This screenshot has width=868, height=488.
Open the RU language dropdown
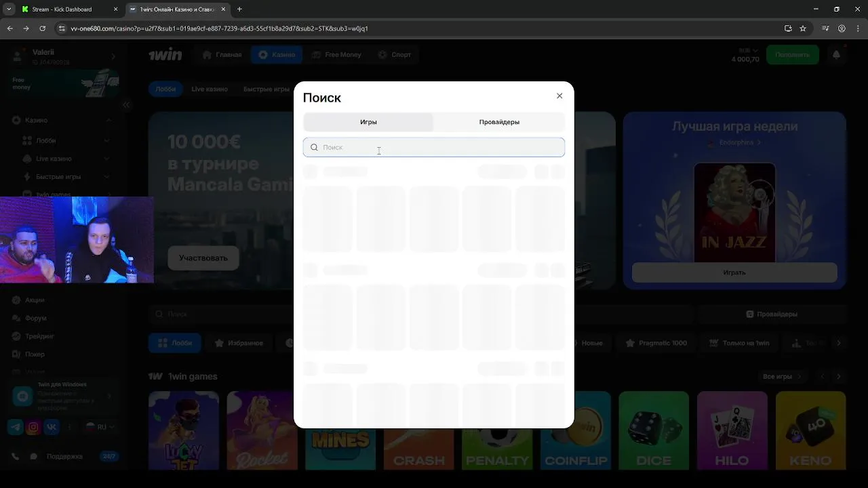point(99,427)
